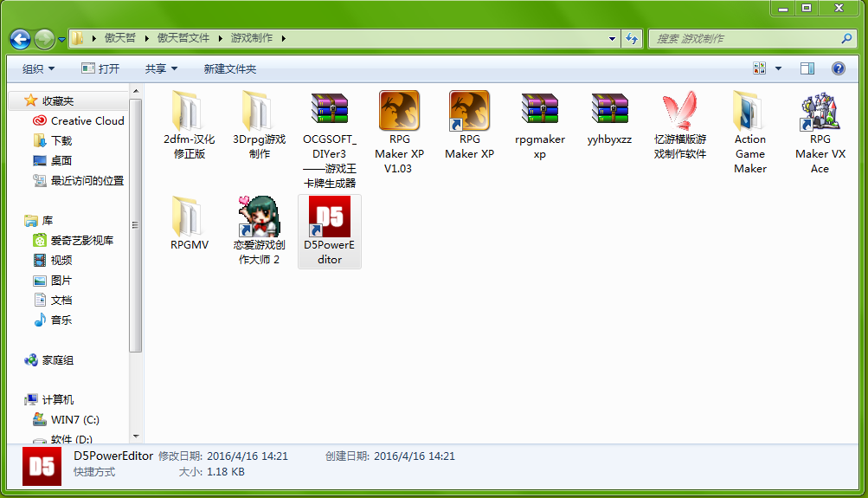Click navigation pane scrollbar down arrow
The width and height of the screenshot is (868, 498).
pos(136,437)
